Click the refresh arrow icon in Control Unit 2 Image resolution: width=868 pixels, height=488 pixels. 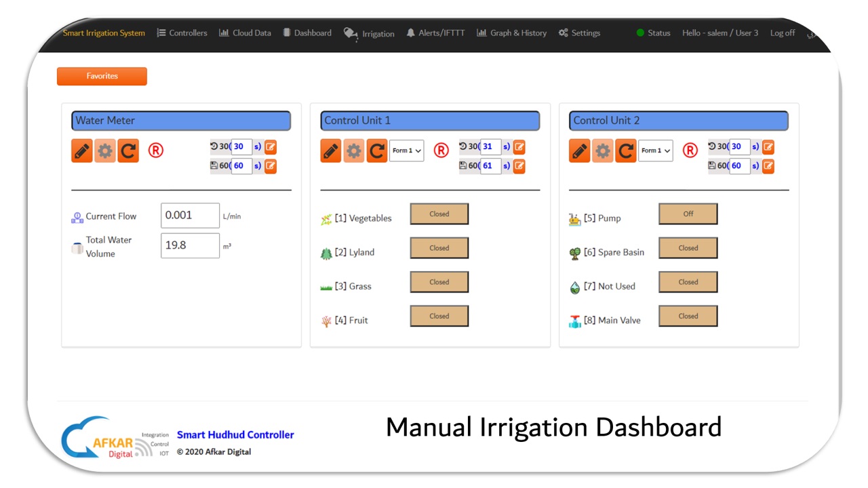626,150
